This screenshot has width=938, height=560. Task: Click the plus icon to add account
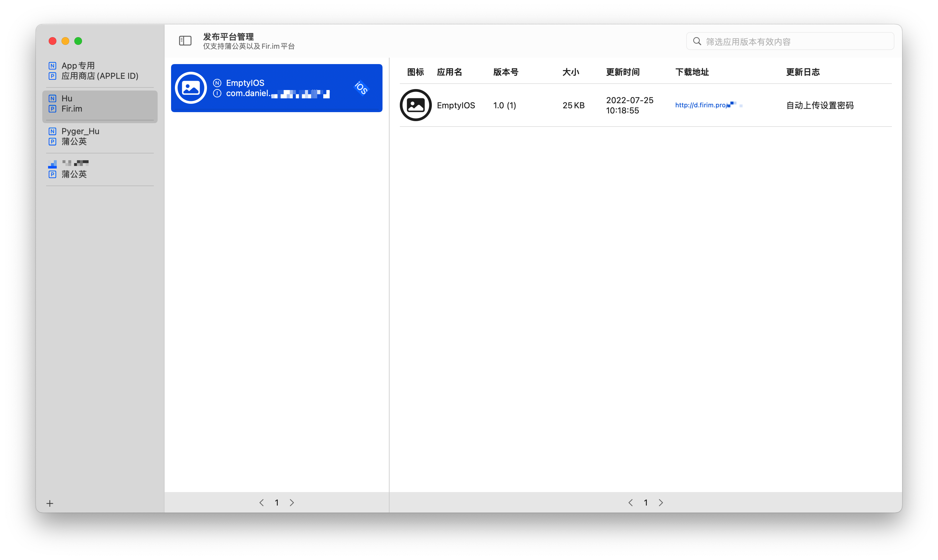(x=50, y=503)
